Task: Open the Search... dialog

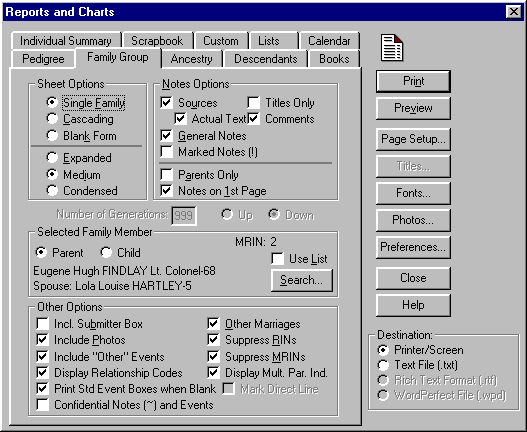Action: pyautogui.click(x=302, y=280)
